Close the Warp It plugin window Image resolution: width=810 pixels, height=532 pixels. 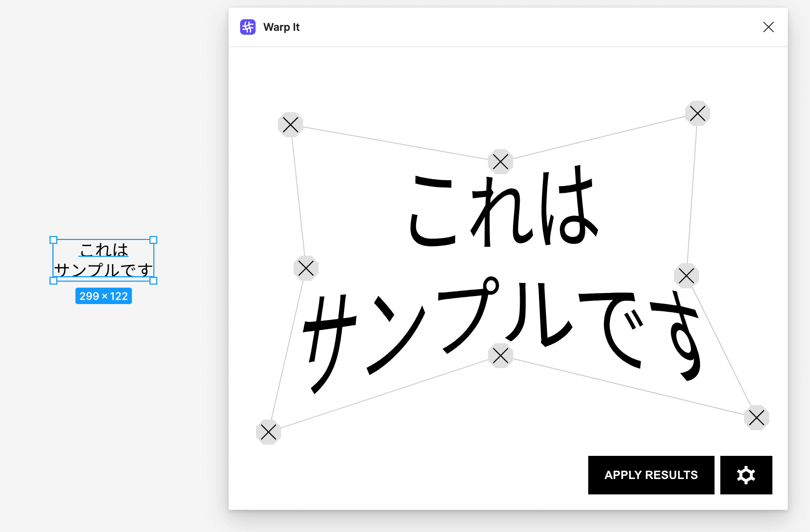pyautogui.click(x=768, y=27)
